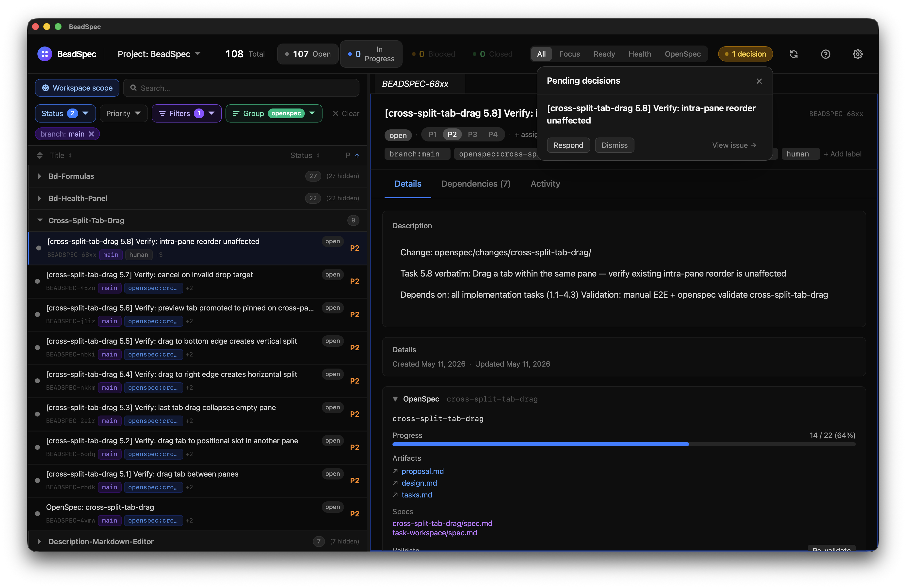906x588 pixels.
Task: Switch view to Health
Action: 640,54
